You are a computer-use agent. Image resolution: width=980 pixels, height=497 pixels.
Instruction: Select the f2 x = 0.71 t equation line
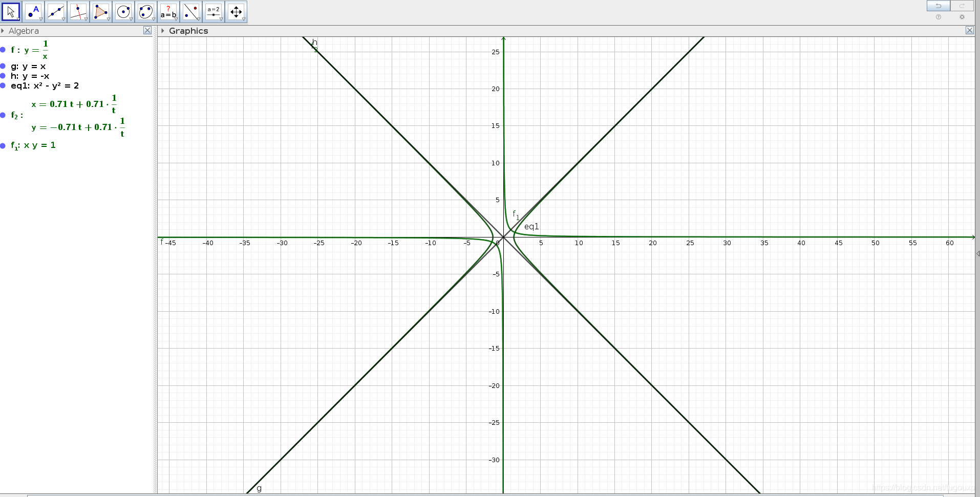pyautogui.click(x=74, y=104)
